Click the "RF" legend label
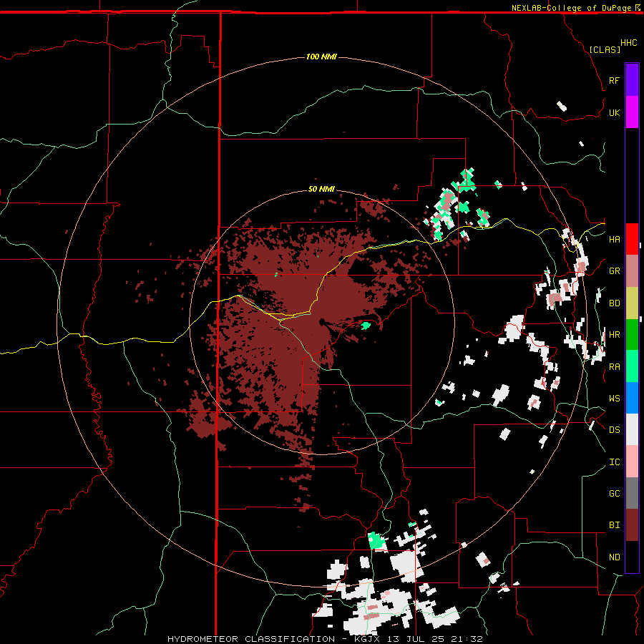The image size is (644, 644). 614,80
